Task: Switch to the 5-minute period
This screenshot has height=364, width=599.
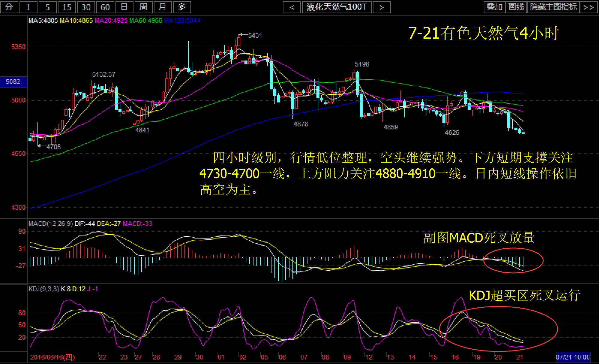Action: [48, 7]
